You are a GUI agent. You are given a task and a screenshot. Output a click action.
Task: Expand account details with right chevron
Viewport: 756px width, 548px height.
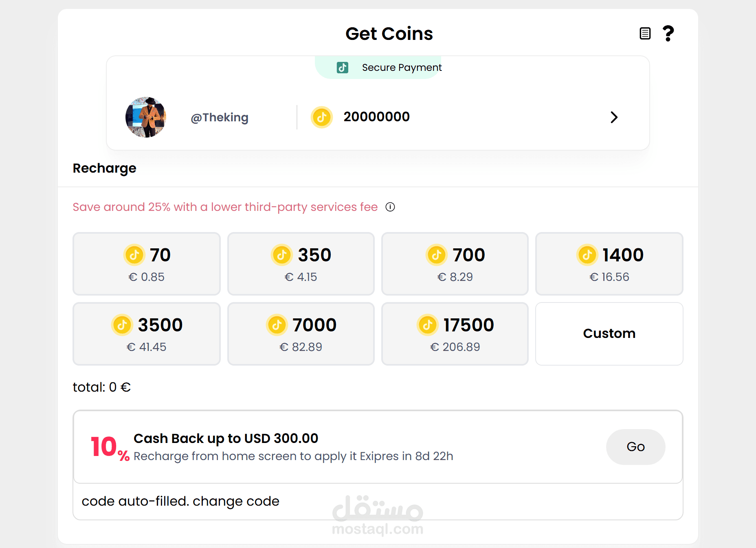tap(614, 117)
